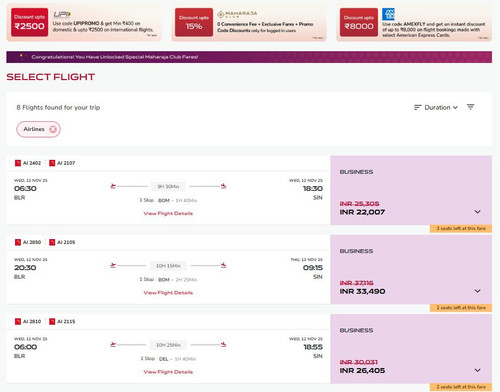Click the 18:30 arrival time

313,189
